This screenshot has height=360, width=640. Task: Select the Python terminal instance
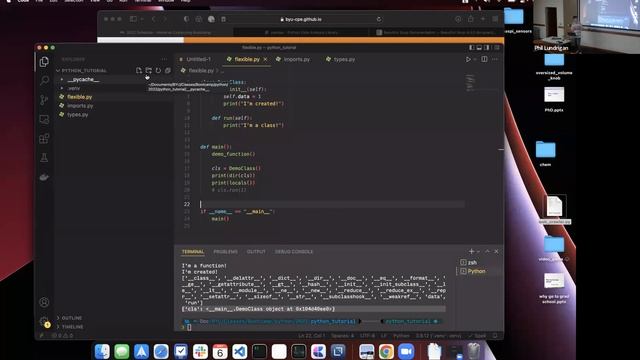[477, 271]
